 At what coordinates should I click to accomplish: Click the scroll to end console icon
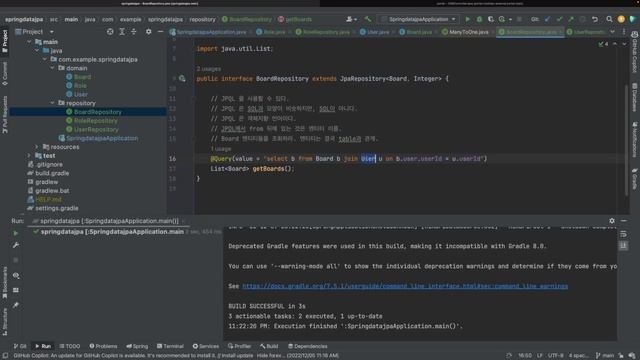coord(623,245)
